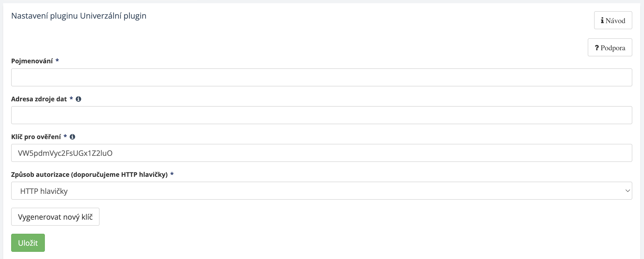
Task: Click the Klíč pro ověření label text
Action: point(36,137)
